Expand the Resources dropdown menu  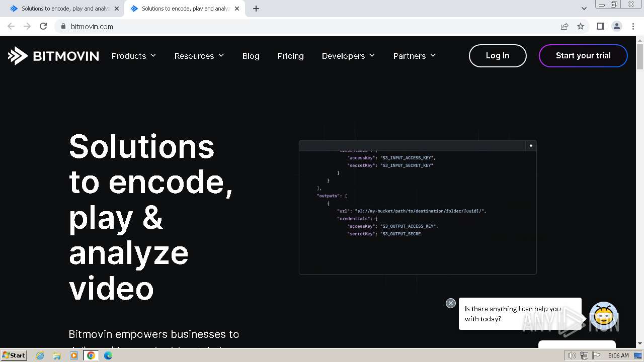[x=199, y=56]
